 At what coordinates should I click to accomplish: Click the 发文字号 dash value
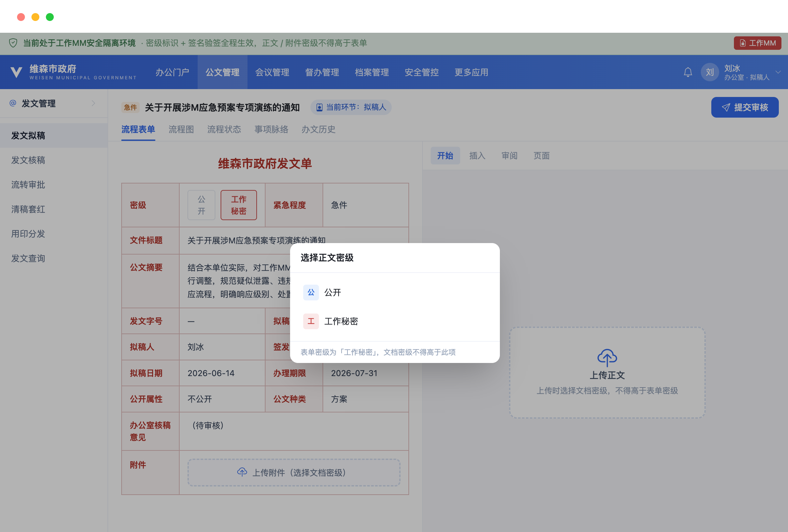tap(191, 321)
